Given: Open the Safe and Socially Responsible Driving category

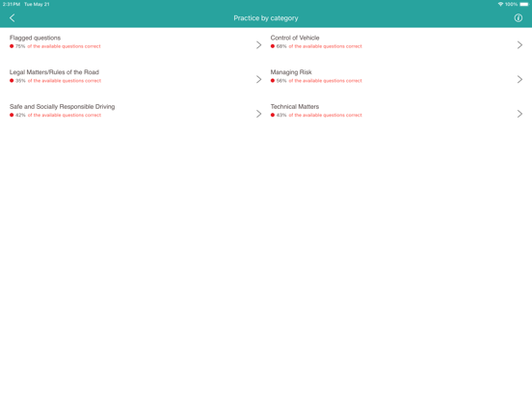Looking at the screenshot, I should click(x=62, y=107).
